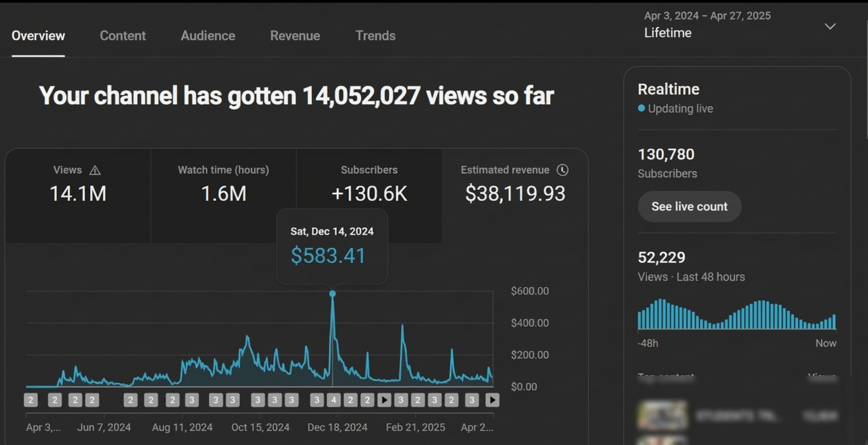Click the $200.00 axis label
868x445 pixels.
pos(530,355)
